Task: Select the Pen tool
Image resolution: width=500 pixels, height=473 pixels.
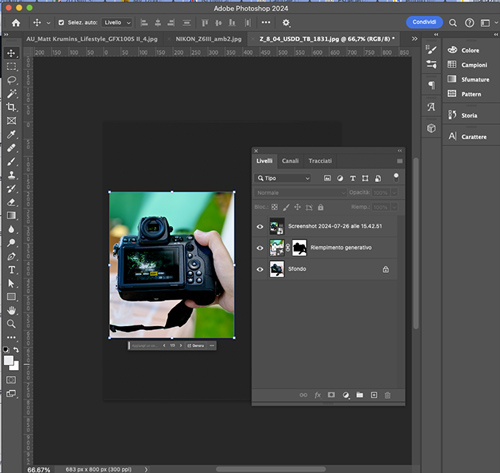Action: 11,256
